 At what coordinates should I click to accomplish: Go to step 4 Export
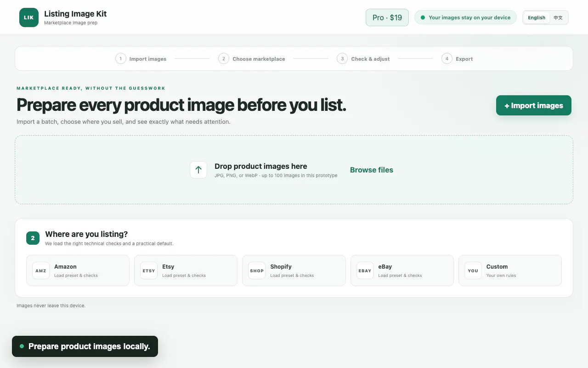457,59
